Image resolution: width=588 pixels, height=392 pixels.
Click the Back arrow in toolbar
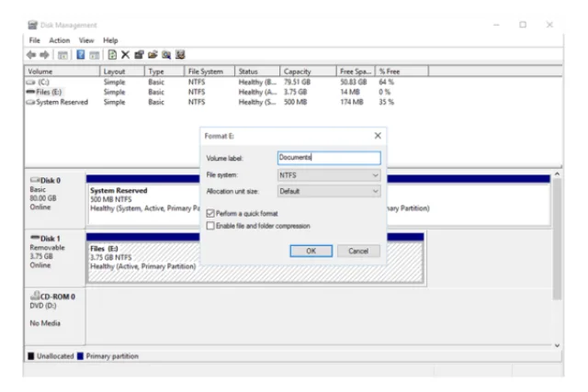(31, 55)
